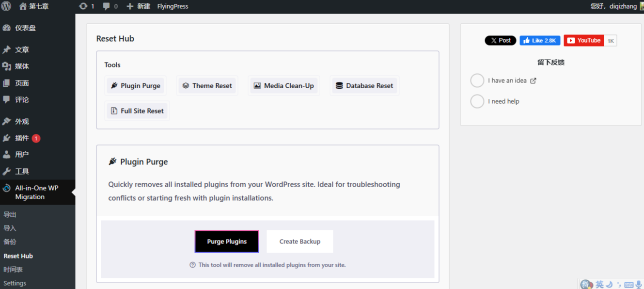Viewport: 644px width, 289px height.
Task: Open the comments bubble in admin bar
Action: (106, 6)
